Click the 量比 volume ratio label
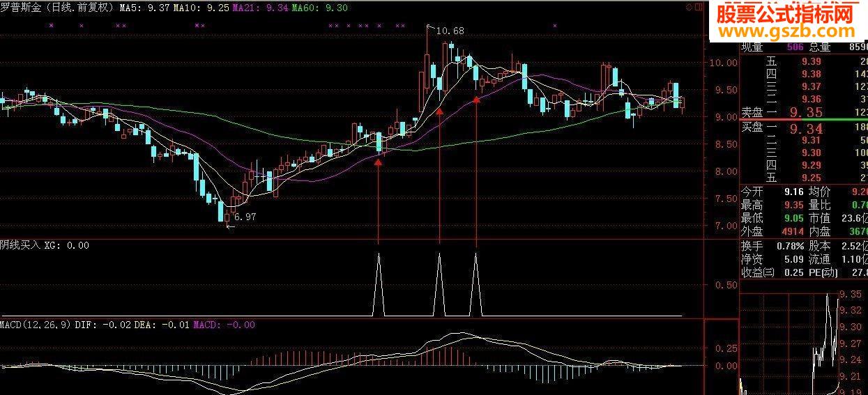This screenshot has height=395, width=868. [x=819, y=205]
